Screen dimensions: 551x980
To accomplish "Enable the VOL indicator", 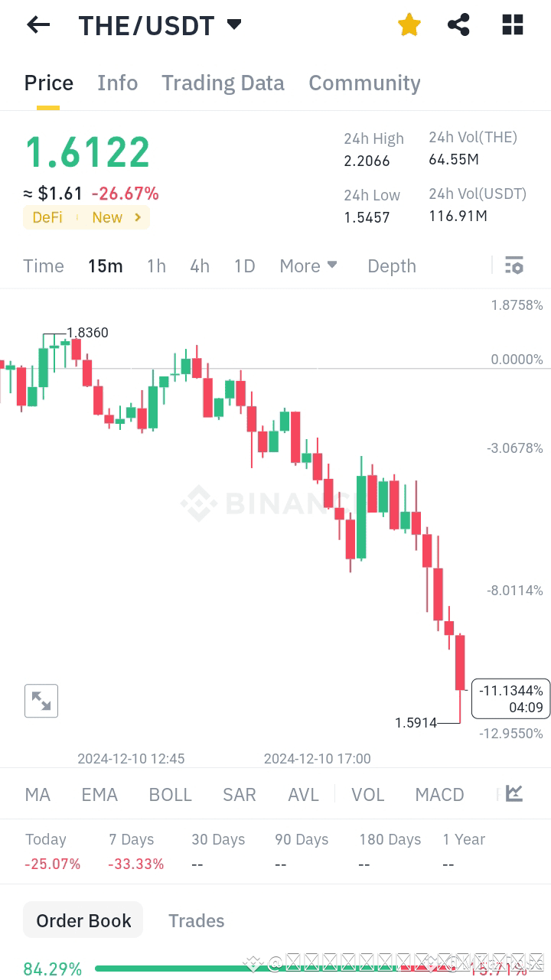I will [x=368, y=795].
